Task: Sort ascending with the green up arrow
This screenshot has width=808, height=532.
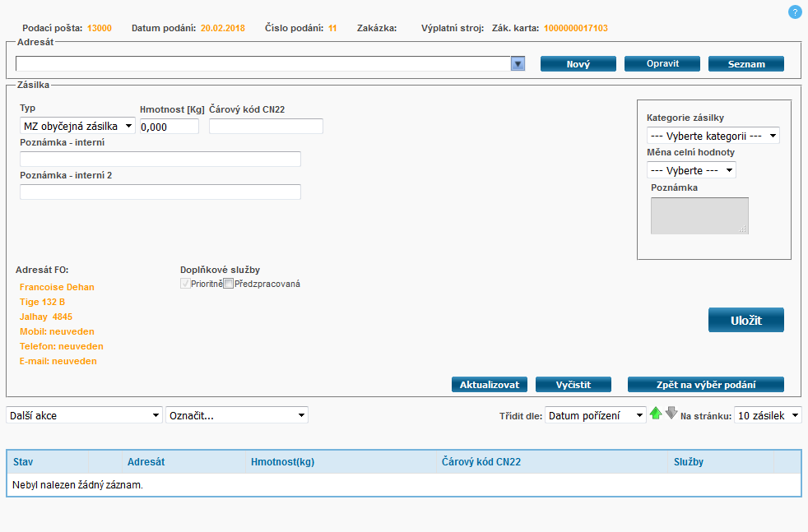Action: (656, 414)
